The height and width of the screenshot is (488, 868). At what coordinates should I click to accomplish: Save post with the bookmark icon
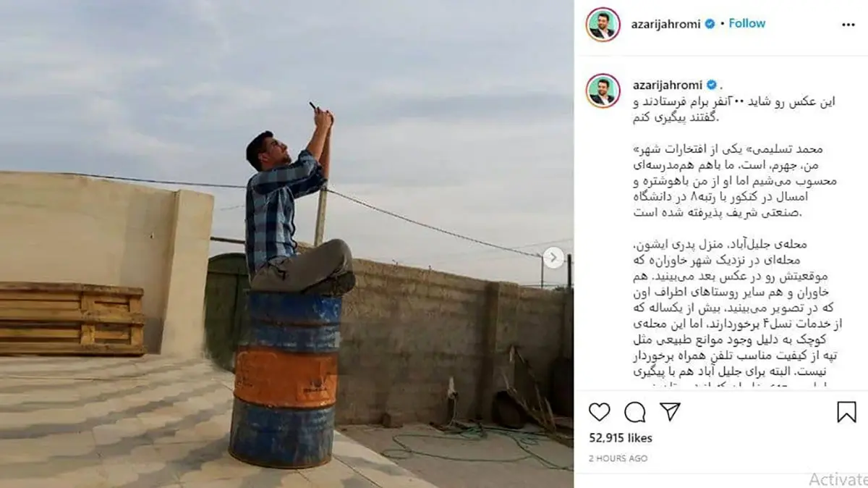click(x=846, y=412)
